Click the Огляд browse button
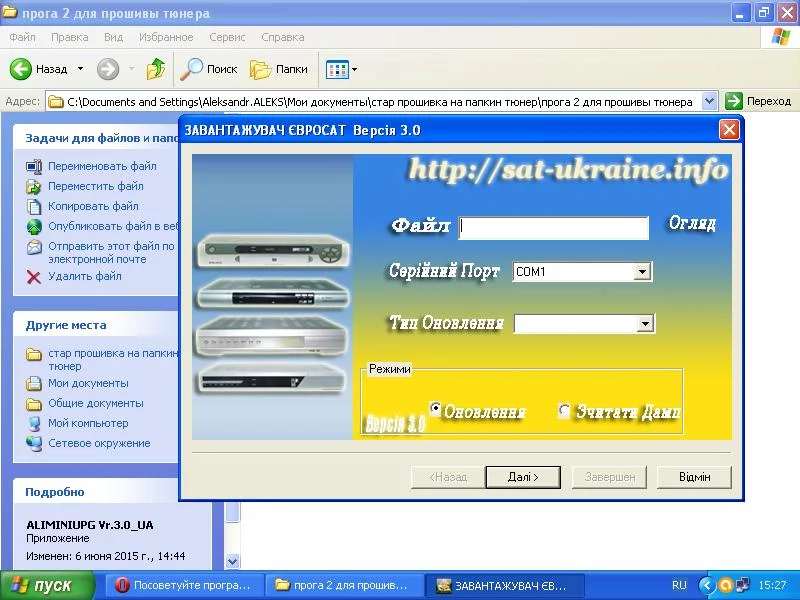Screen dimensions: 800x600 coord(692,224)
